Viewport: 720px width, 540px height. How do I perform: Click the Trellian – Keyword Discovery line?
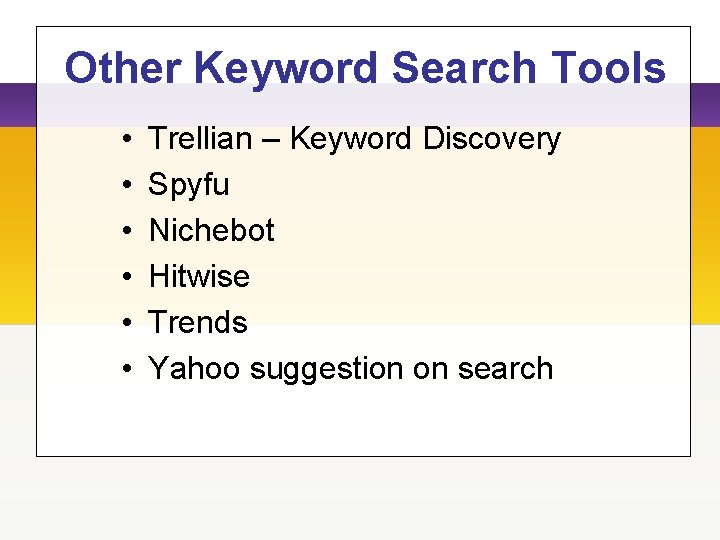[x=354, y=139]
